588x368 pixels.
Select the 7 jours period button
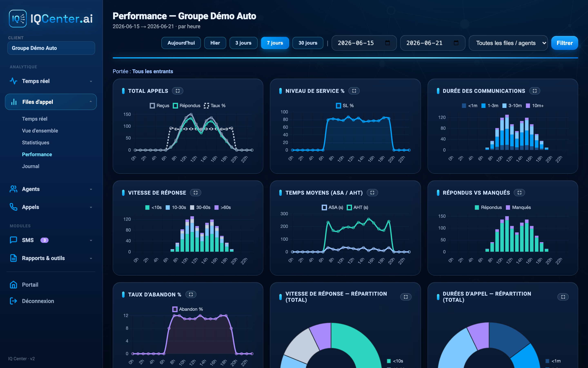coord(275,43)
